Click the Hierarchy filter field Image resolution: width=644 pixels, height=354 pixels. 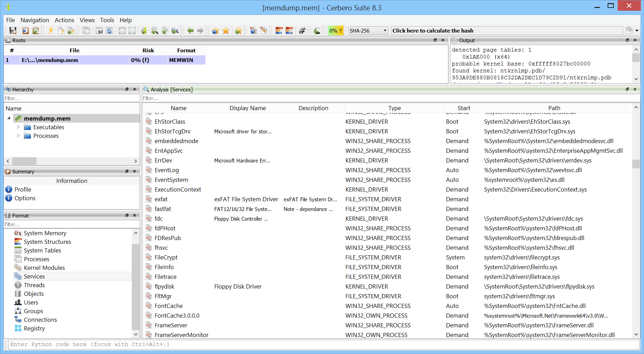tap(72, 98)
